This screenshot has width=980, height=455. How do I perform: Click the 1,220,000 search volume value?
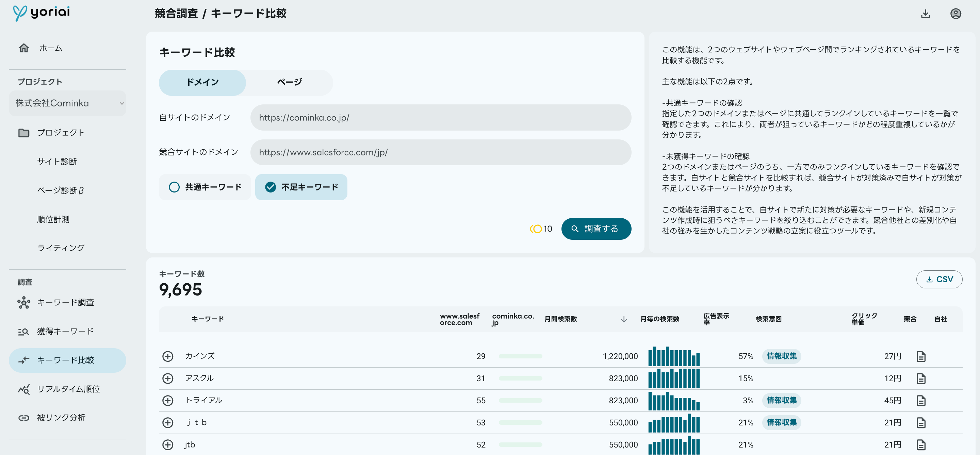point(620,356)
